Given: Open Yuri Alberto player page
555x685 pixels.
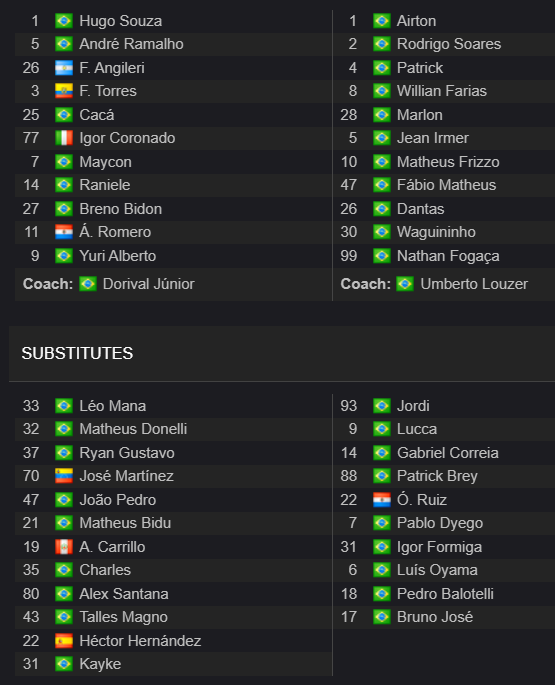Looking at the screenshot, I should 118,256.
